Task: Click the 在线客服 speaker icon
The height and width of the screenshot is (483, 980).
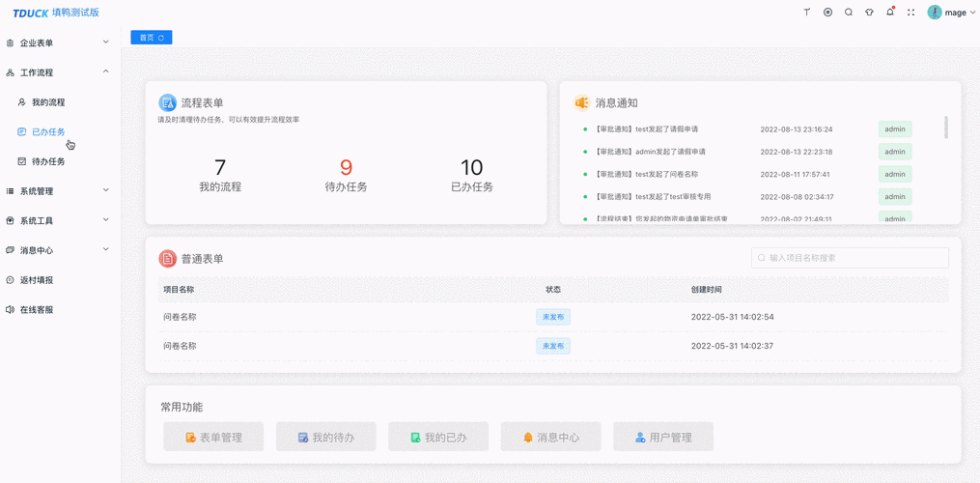Action: point(10,310)
